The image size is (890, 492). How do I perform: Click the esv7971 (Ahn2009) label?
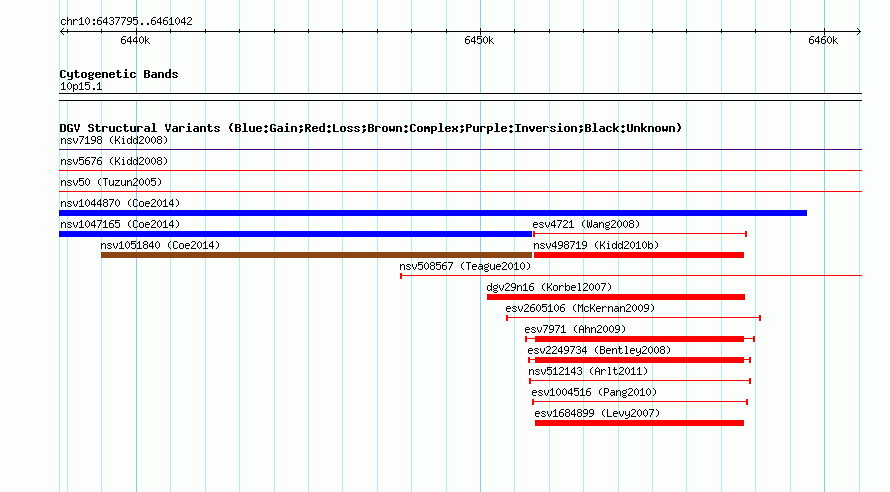coord(575,329)
